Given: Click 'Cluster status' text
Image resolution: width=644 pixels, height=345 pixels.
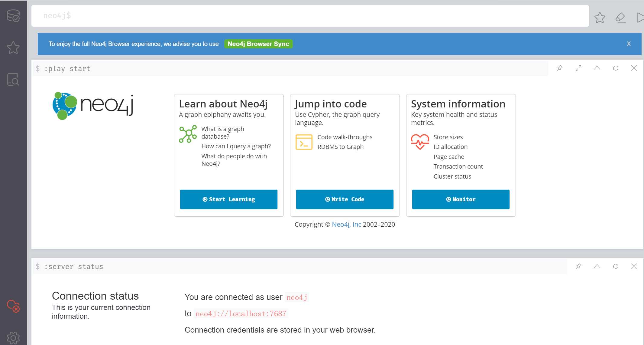Looking at the screenshot, I should point(452,176).
